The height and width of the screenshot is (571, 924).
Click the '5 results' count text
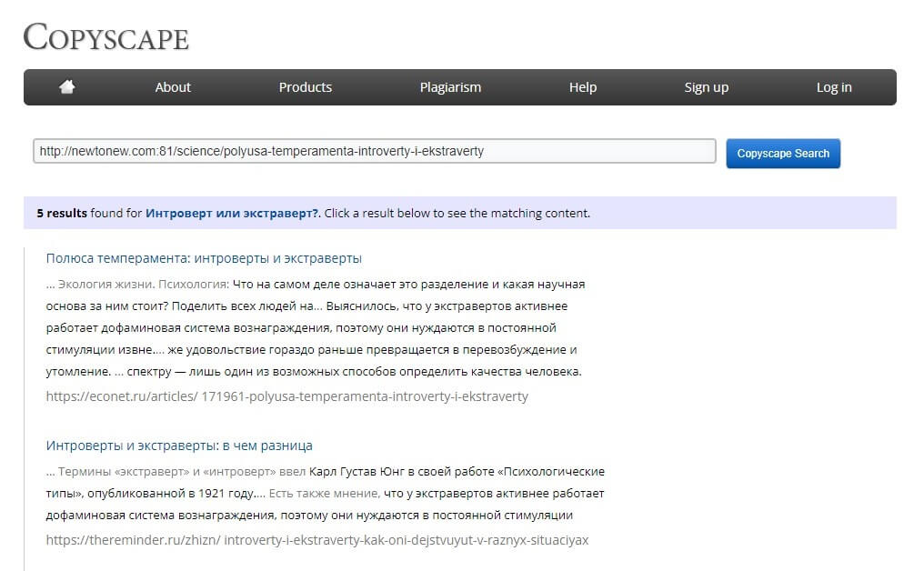(x=62, y=214)
